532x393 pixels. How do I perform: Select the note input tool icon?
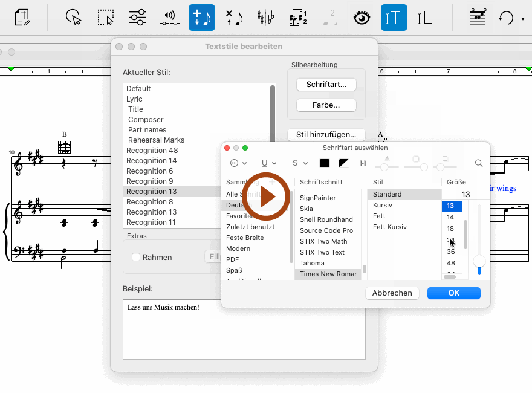coord(201,18)
